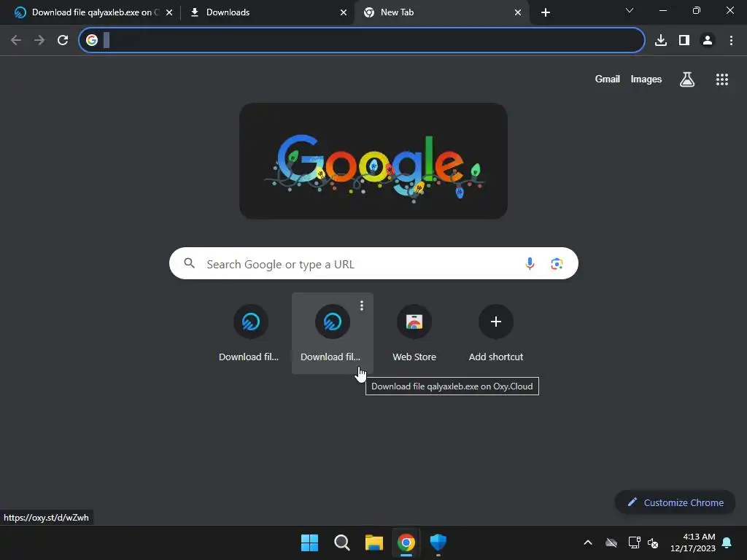This screenshot has width=747, height=560.
Task: Click the browser forward arrow
Action: point(39,40)
